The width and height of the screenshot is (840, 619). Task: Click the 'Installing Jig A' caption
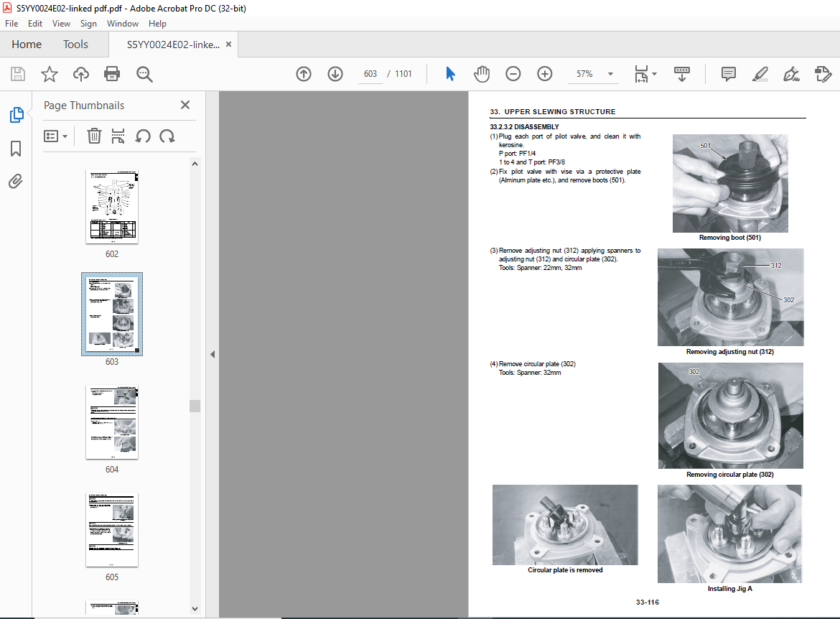pos(729,588)
